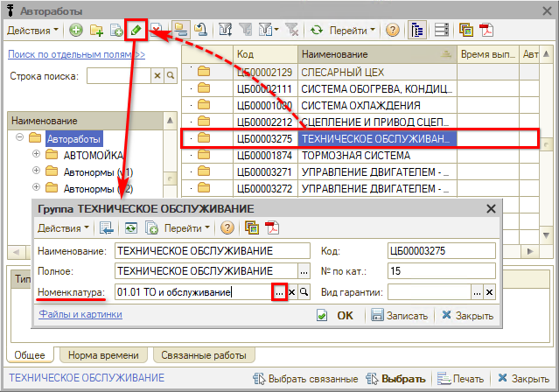Click the Copy item icon in dialog toolbar
Screen dimensions: 559x392
[x=151, y=227]
